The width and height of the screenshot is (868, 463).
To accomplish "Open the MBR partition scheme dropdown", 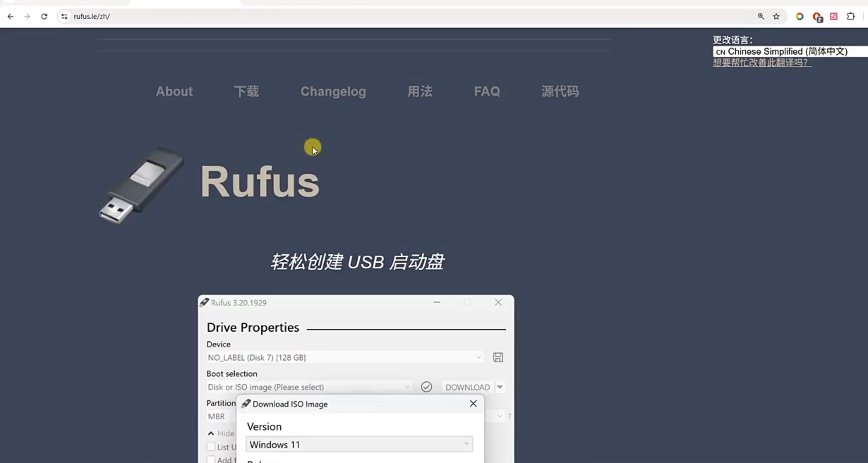I will click(221, 416).
